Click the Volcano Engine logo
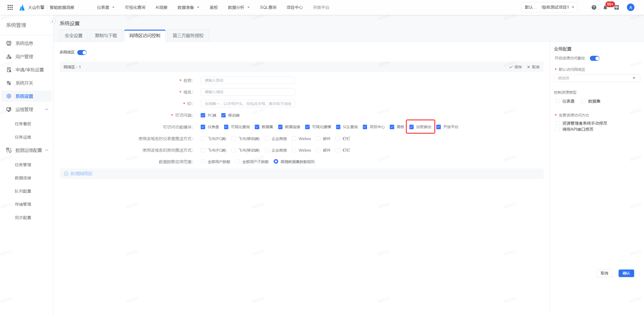Screen dimensions: 644x315 tap(22, 7)
